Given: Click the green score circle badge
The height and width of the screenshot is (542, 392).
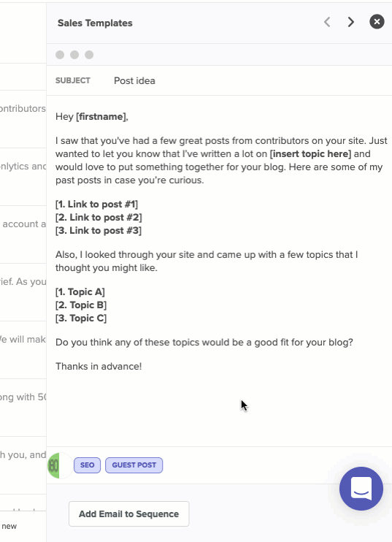Looking at the screenshot, I should tap(59, 465).
